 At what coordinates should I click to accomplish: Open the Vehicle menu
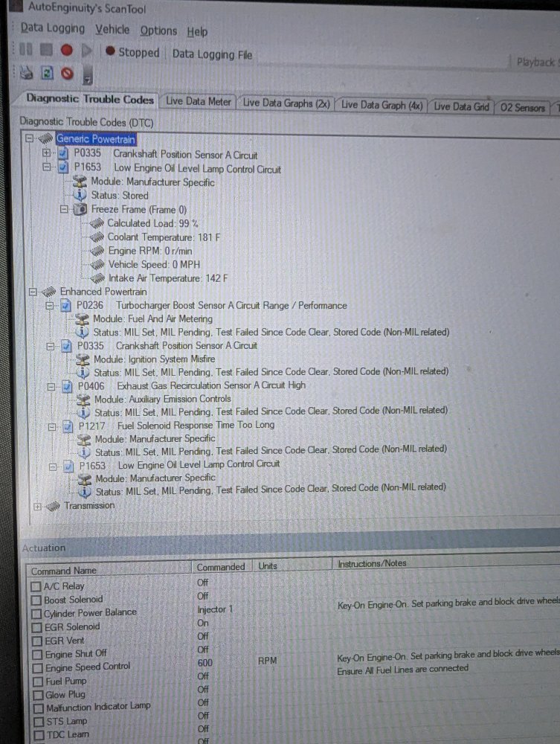click(x=112, y=30)
